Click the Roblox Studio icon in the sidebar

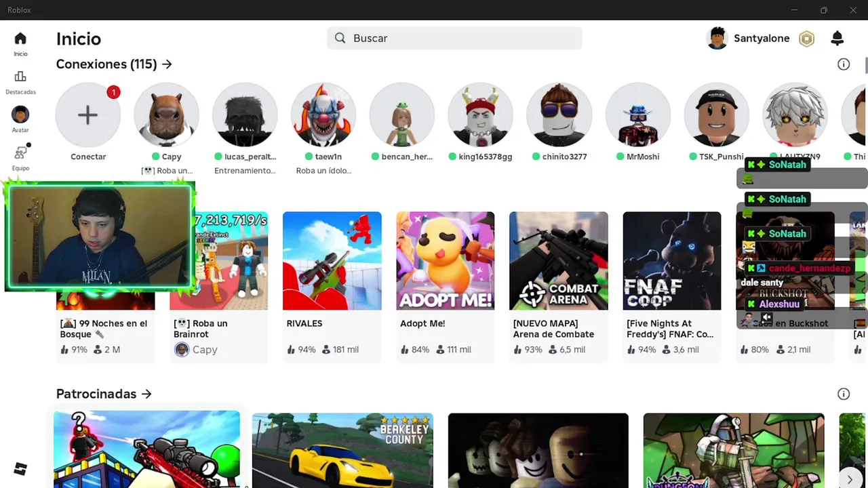click(20, 469)
